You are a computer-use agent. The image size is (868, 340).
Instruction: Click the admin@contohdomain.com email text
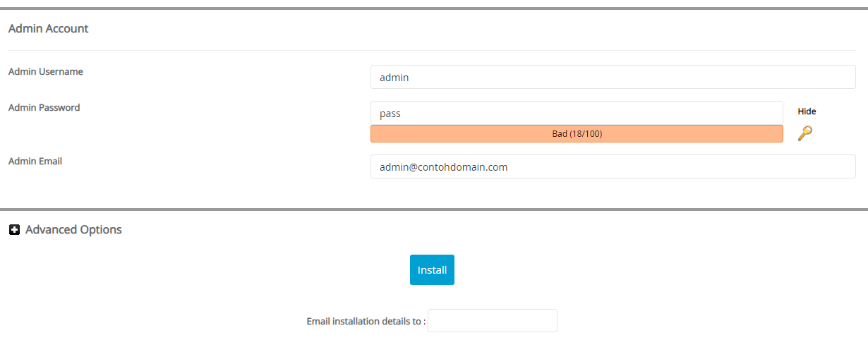pyautogui.click(x=443, y=167)
